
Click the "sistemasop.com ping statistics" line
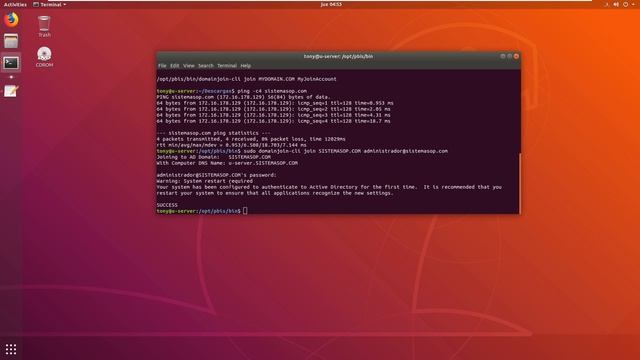tap(213, 133)
